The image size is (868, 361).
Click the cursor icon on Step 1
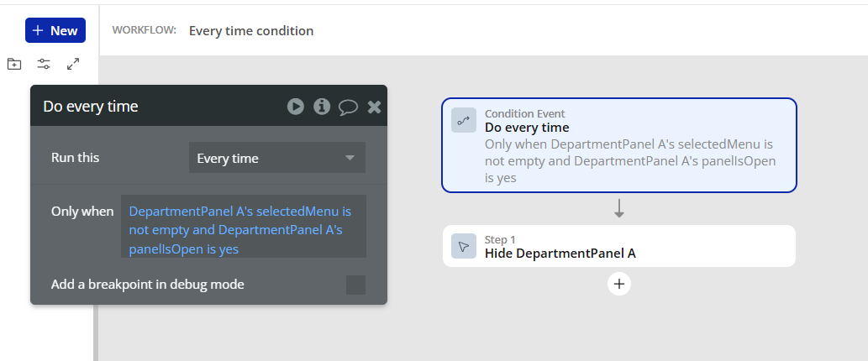pos(464,246)
